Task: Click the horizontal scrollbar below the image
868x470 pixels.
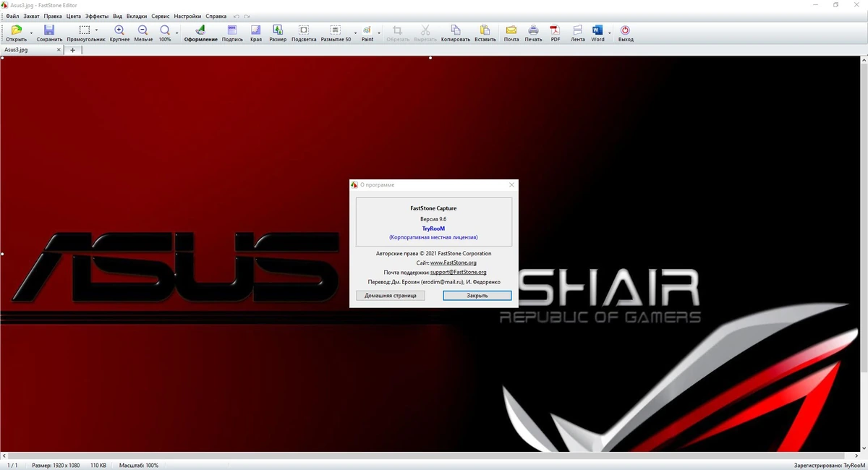Action: pyautogui.click(x=429, y=457)
